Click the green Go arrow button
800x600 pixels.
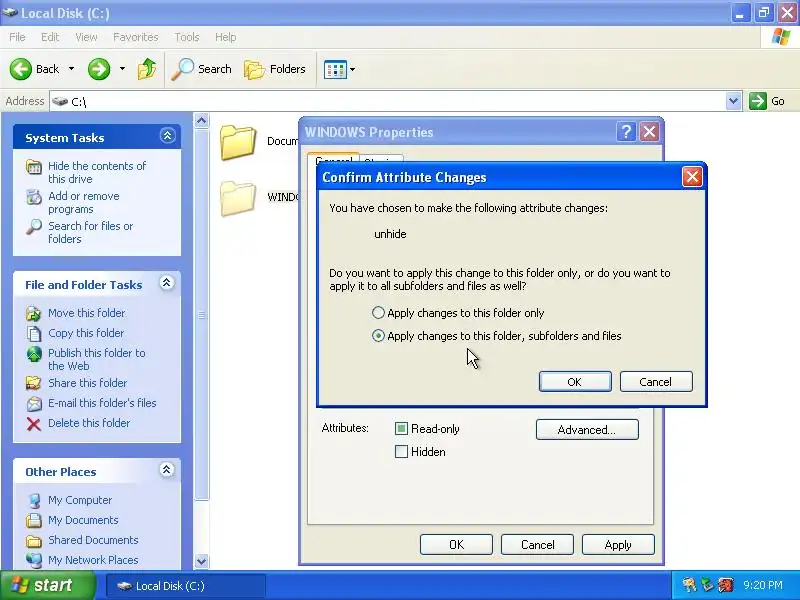(x=758, y=101)
